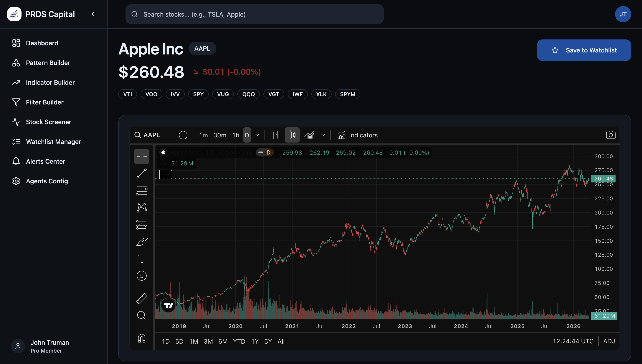The height and width of the screenshot is (364, 642).
Task: Switch the chart to 30m interval
Action: pos(220,135)
